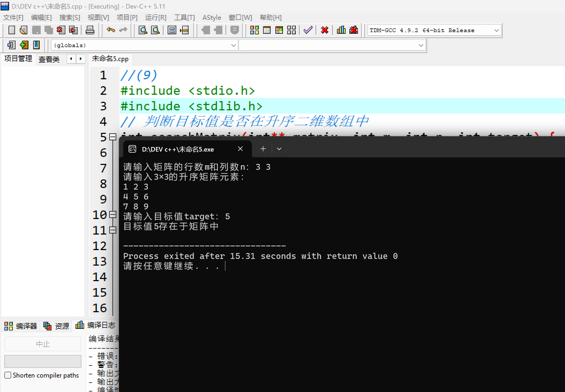Screen dimensions: 565x392
Task: Click the red X Stop Execution icon
Action: click(x=324, y=30)
